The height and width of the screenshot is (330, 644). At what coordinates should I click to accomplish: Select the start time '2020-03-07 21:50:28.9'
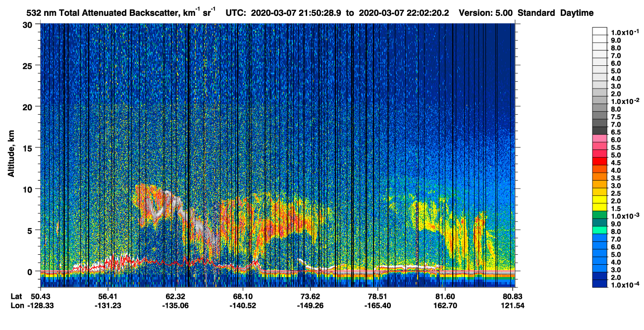296,13
